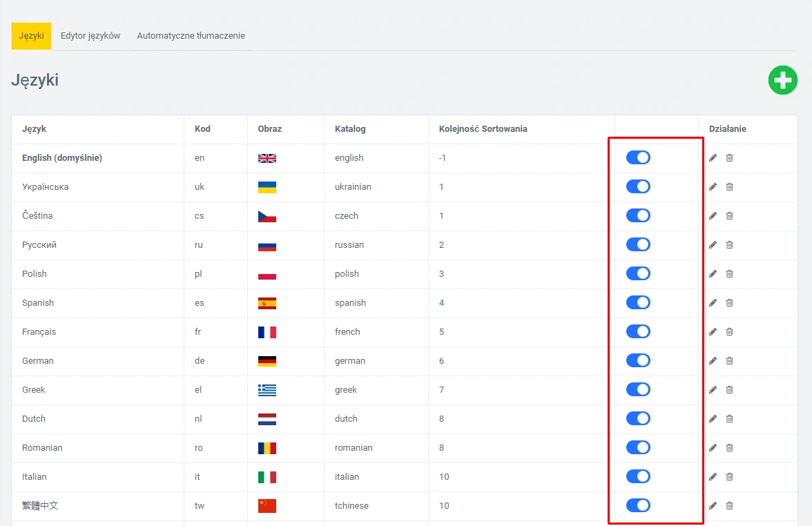Image resolution: width=812 pixels, height=526 pixels.
Task: Click pencil icon for Українська row
Action: pos(713,187)
